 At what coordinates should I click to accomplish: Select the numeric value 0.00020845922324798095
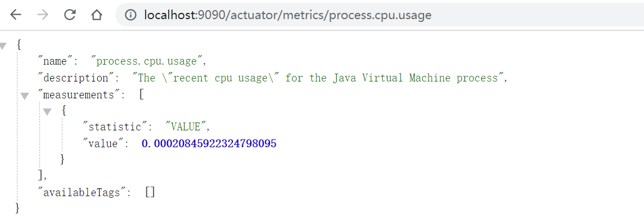click(x=209, y=144)
